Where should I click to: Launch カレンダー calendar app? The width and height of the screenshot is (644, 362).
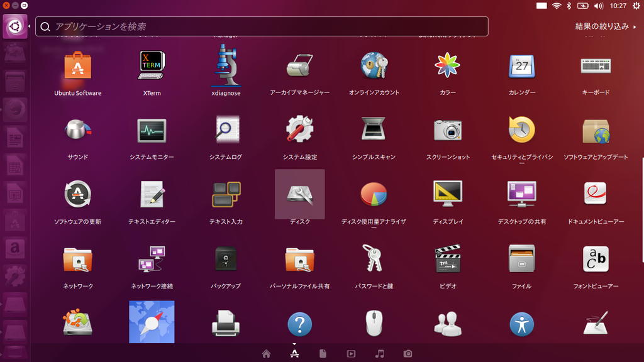tap(521, 65)
